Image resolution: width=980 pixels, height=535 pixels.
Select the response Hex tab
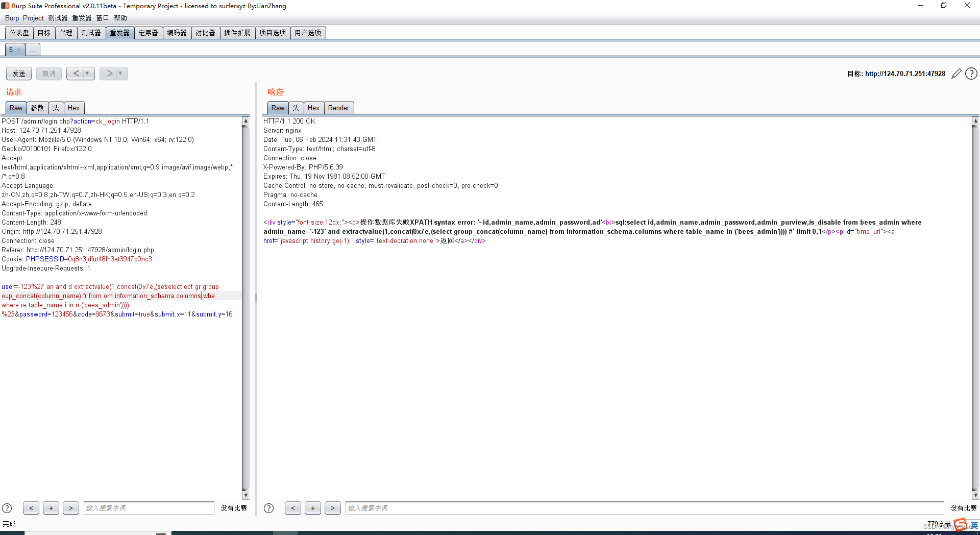coord(314,108)
